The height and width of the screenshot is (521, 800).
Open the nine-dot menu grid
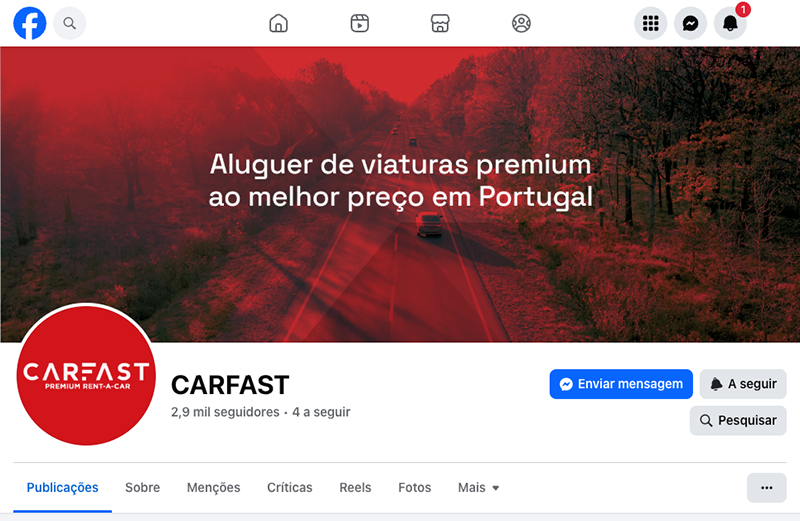pos(651,23)
